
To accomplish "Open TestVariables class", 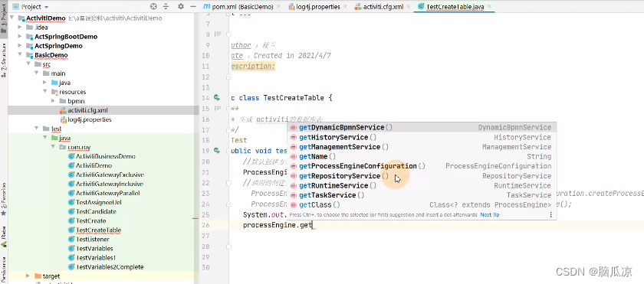I will tap(94, 248).
